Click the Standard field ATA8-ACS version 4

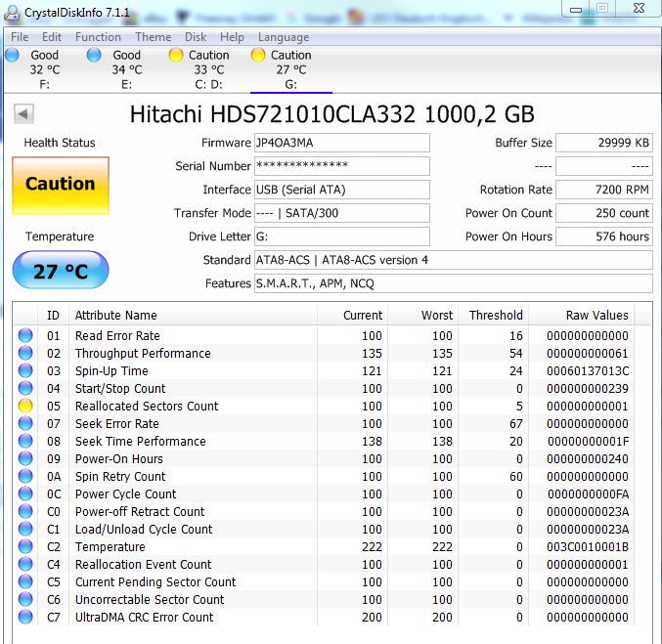[x=454, y=260]
